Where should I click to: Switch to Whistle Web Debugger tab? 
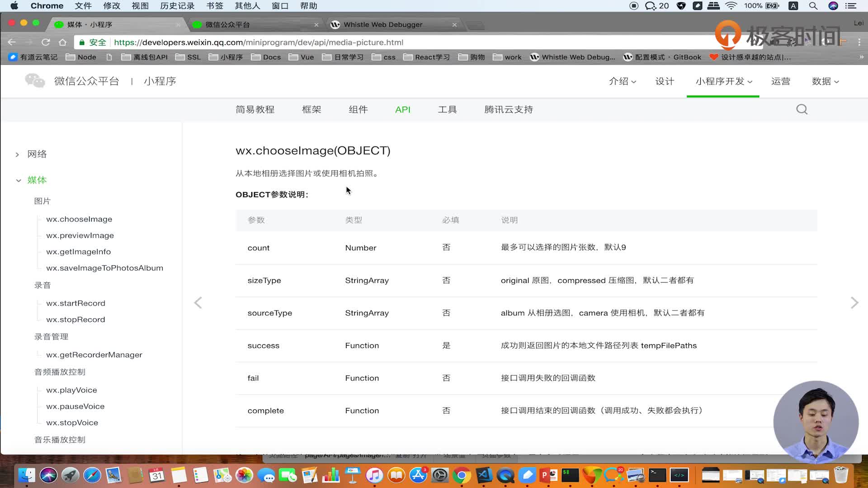[x=392, y=24]
